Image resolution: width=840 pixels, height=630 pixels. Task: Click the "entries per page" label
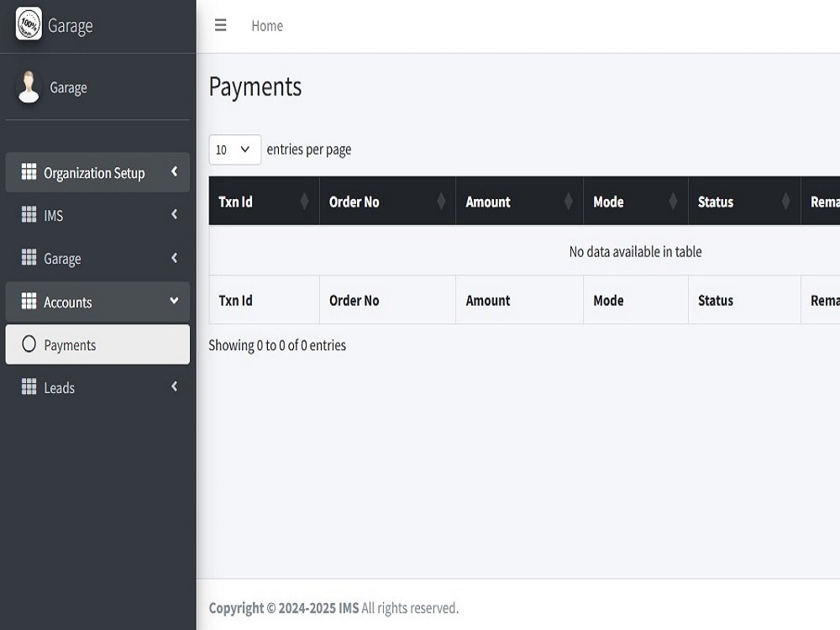coord(309,150)
